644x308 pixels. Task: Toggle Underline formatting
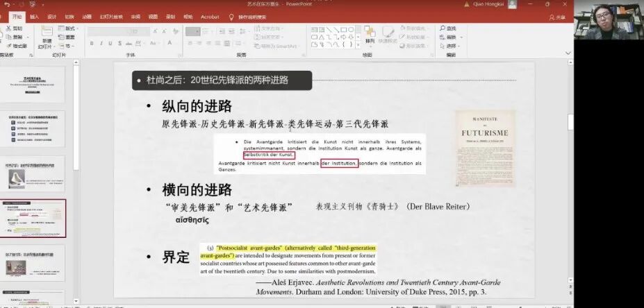click(x=110, y=43)
